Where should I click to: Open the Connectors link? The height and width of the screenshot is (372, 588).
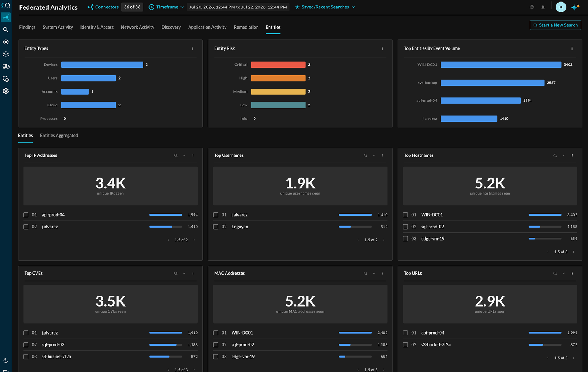coord(103,7)
